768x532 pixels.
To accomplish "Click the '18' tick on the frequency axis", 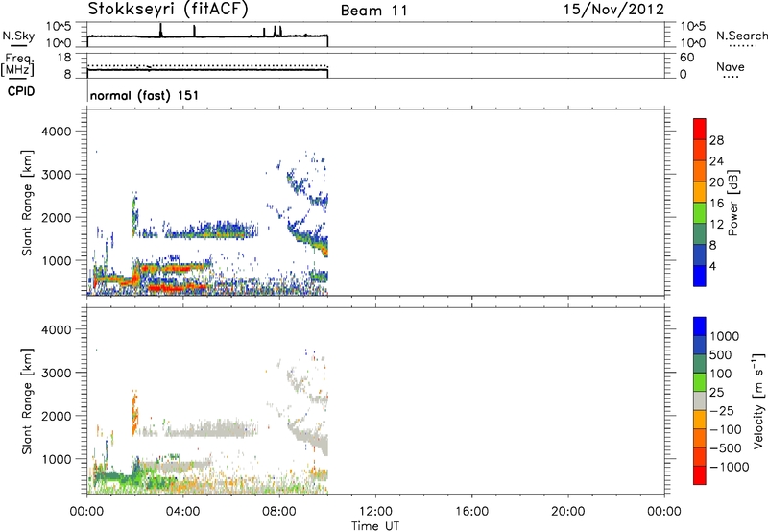I will coord(64,58).
